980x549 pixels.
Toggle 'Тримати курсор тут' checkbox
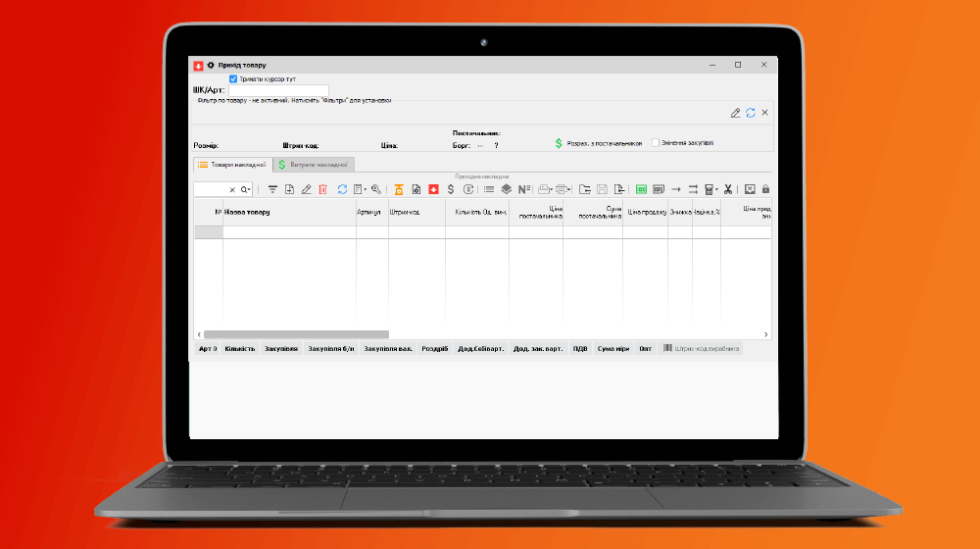[233, 78]
